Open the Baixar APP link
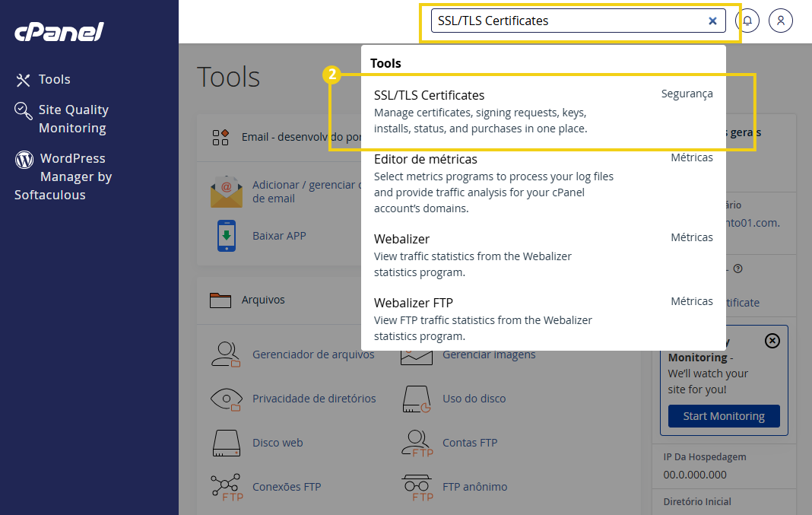Screen dimensions: 812x515 pyautogui.click(x=279, y=236)
